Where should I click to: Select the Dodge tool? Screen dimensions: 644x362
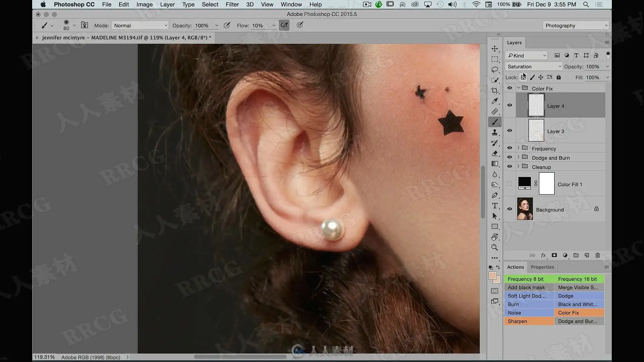point(495,185)
